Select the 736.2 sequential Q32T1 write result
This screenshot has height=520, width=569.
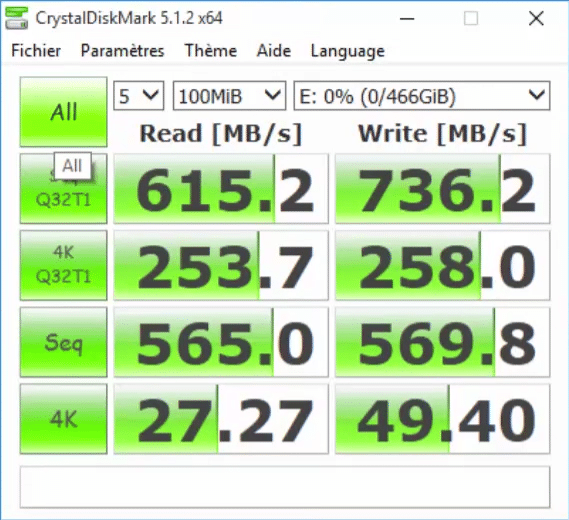coord(442,189)
